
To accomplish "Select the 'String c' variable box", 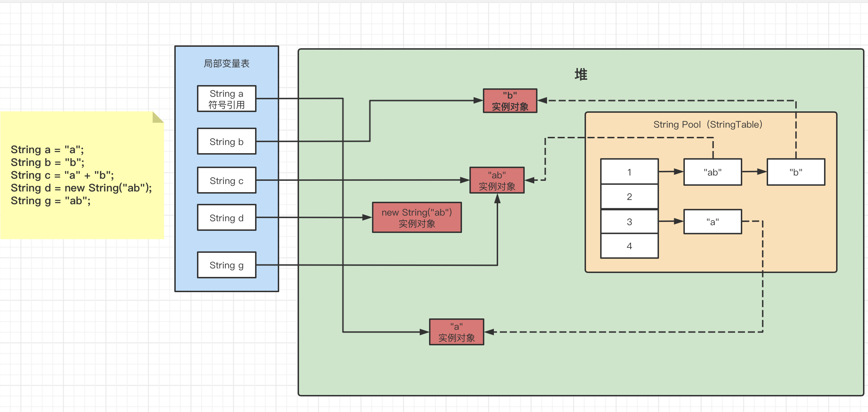I will [227, 180].
